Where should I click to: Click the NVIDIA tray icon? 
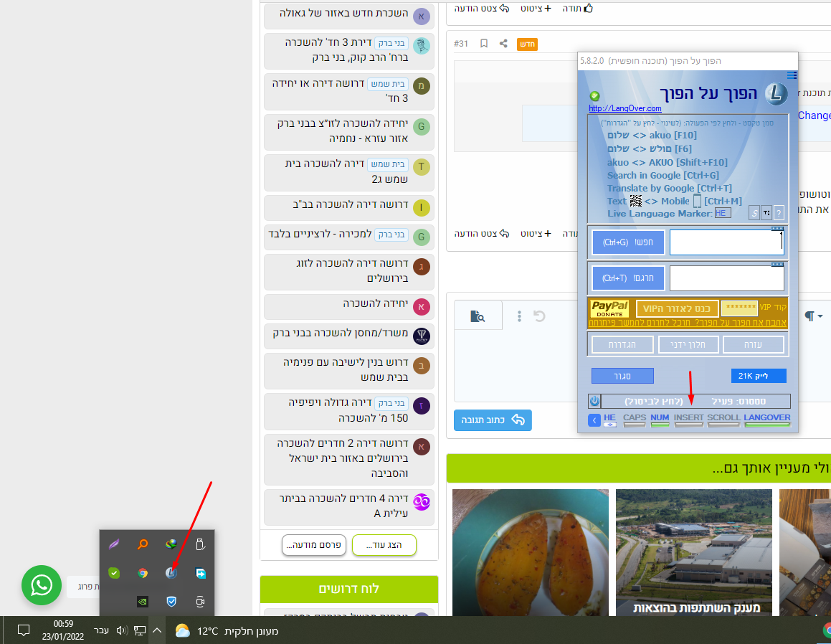pyautogui.click(x=143, y=602)
